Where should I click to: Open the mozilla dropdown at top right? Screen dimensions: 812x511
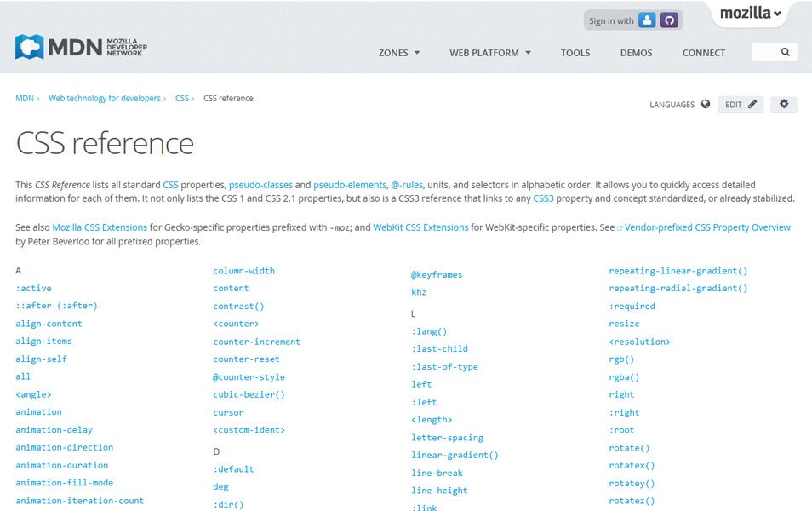click(x=750, y=14)
